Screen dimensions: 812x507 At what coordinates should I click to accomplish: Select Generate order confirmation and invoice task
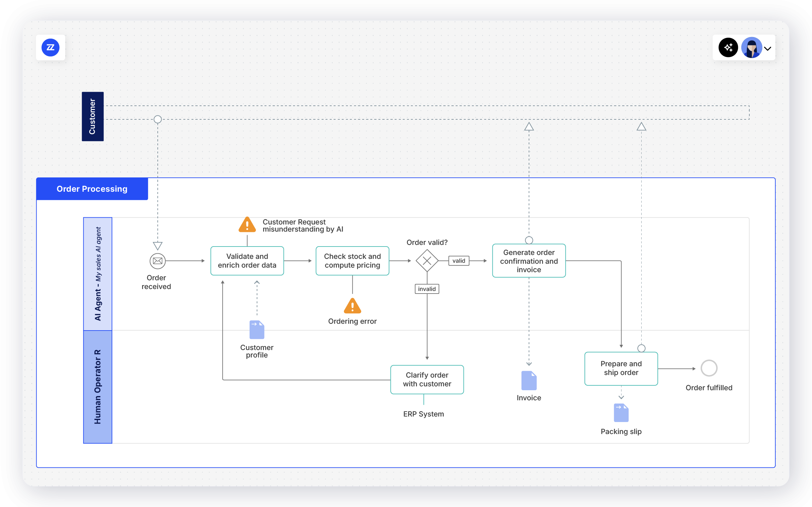529,261
